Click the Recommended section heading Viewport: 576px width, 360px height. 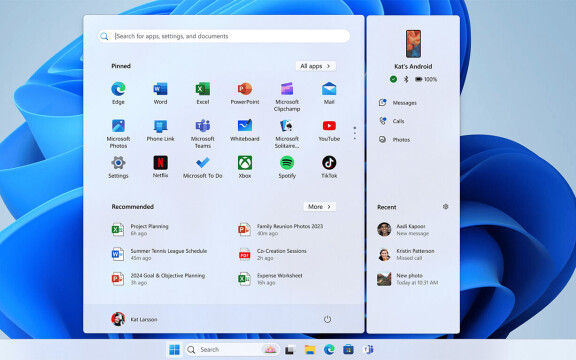[x=133, y=207]
